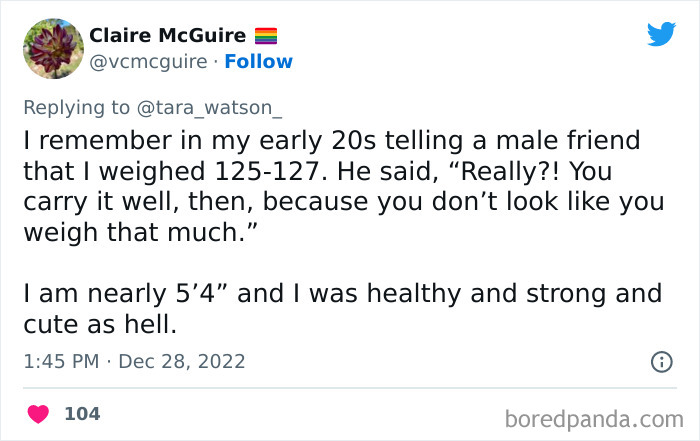View the 104 likes count
This screenshot has width=700, height=441.
coord(82,413)
